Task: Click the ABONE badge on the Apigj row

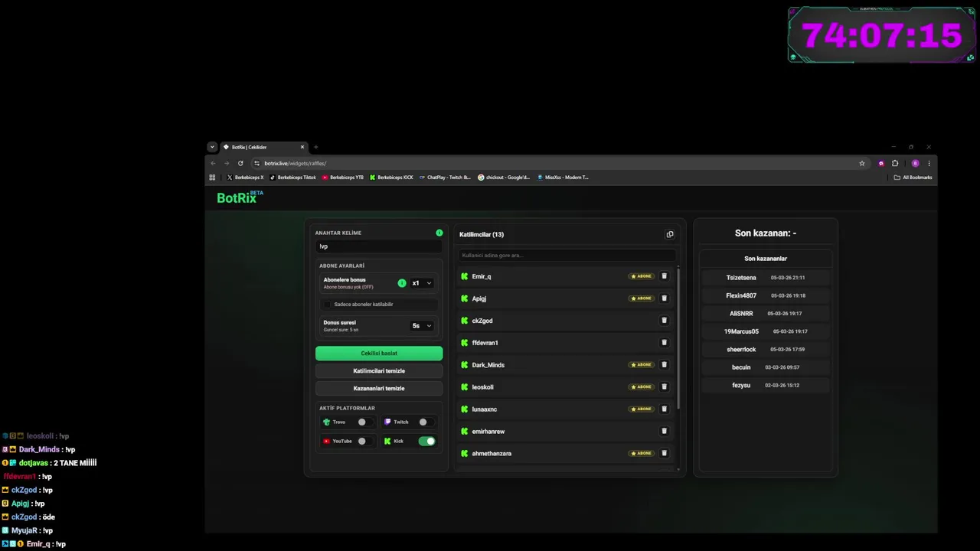Action: [x=642, y=298]
